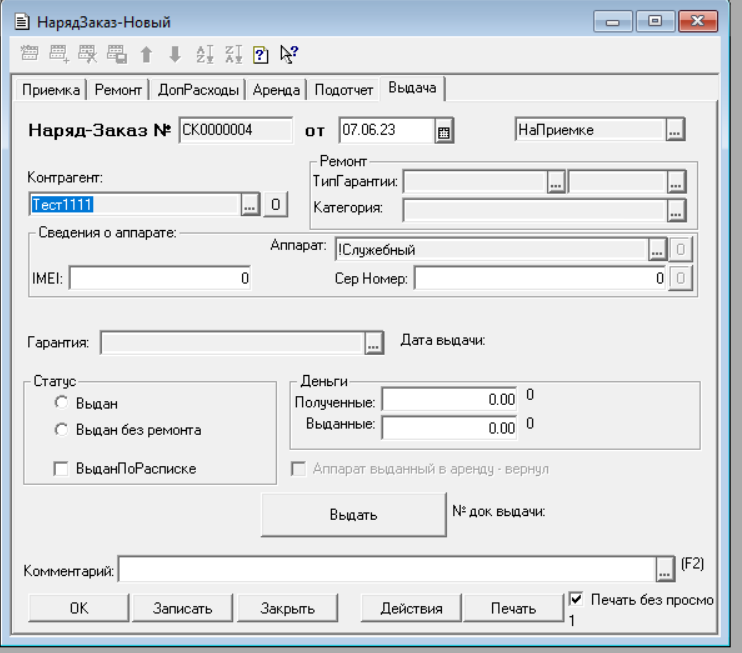742x653 pixels.
Task: Open the ДопРасходы tab
Action: (x=199, y=90)
